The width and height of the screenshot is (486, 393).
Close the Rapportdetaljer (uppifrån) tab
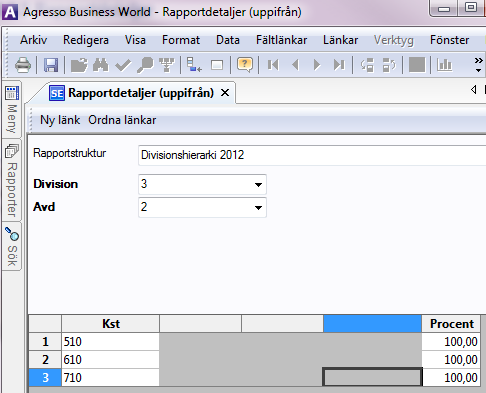(x=225, y=93)
